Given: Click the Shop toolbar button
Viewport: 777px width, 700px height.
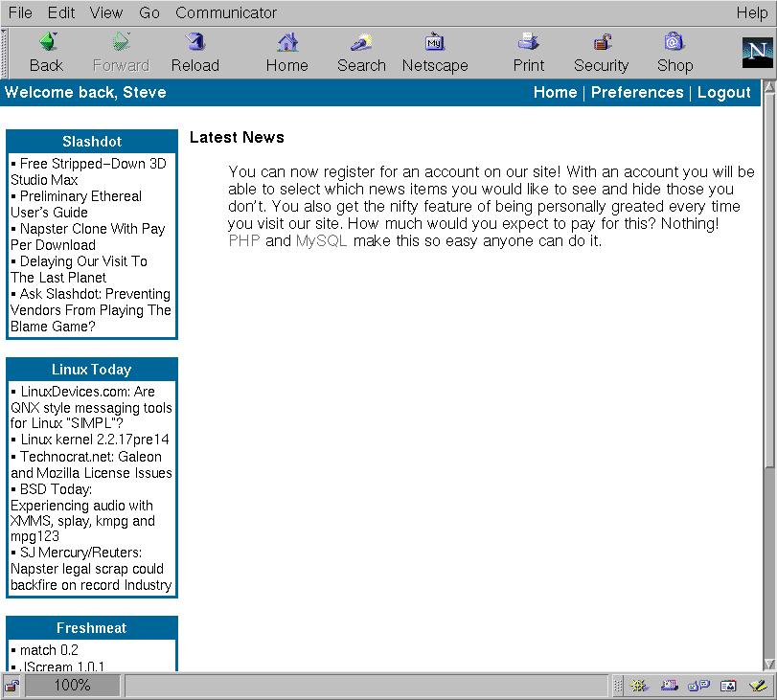Looking at the screenshot, I should 674,53.
